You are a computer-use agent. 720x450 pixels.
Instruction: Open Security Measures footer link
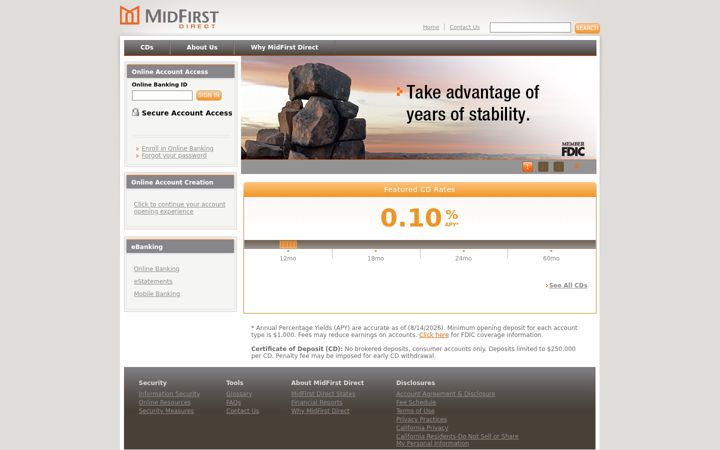[166, 411]
